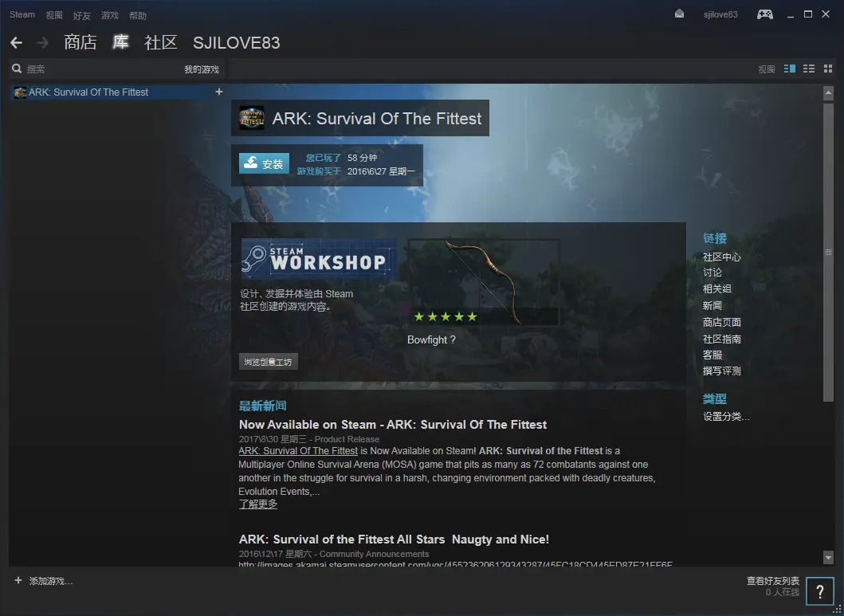Open the 游戏 menu

click(x=110, y=15)
